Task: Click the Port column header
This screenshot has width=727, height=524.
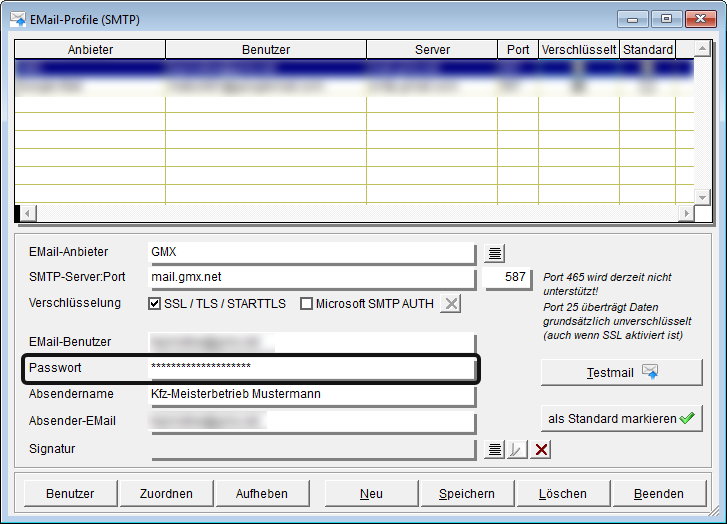Action: pyautogui.click(x=518, y=50)
